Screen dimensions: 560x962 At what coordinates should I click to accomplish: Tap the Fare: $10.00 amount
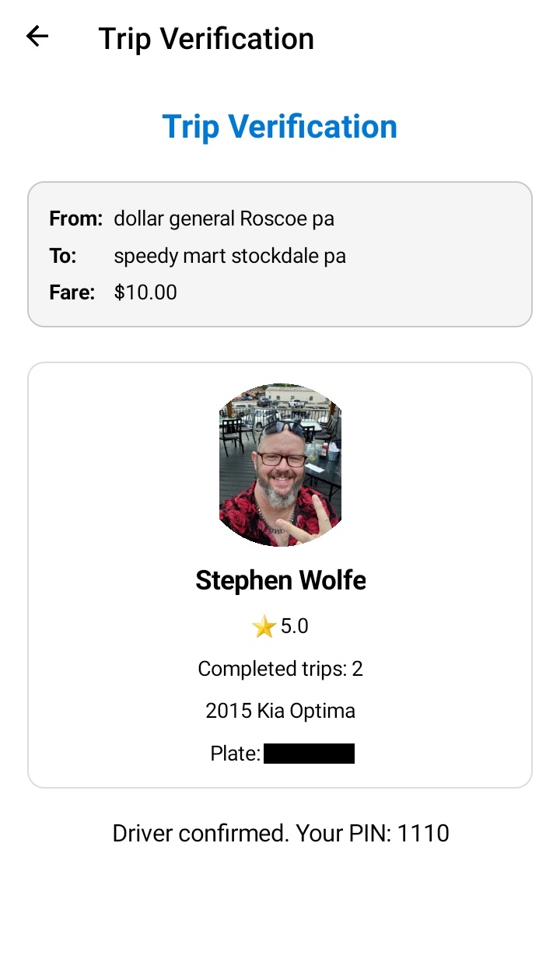point(145,292)
